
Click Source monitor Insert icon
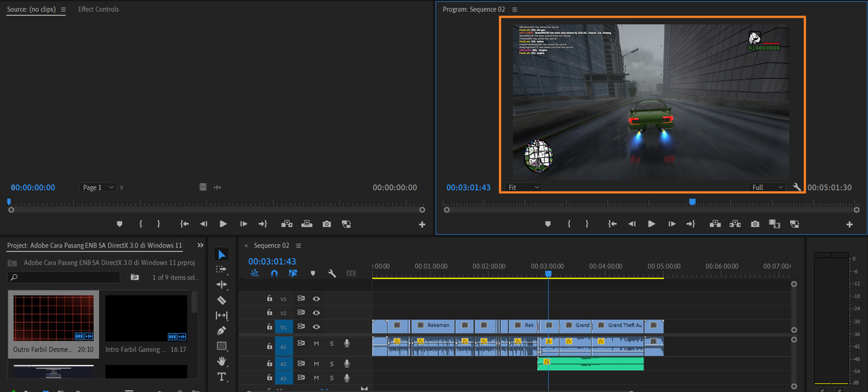click(x=287, y=224)
